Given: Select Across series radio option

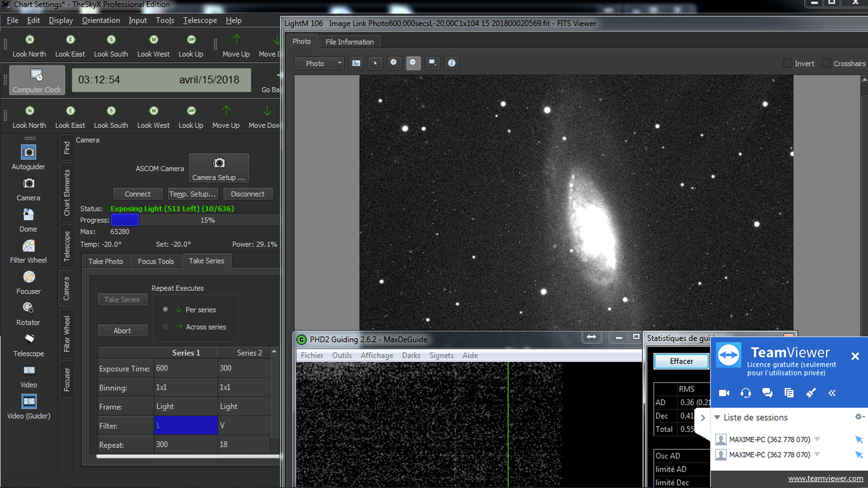Looking at the screenshot, I should tap(165, 327).
